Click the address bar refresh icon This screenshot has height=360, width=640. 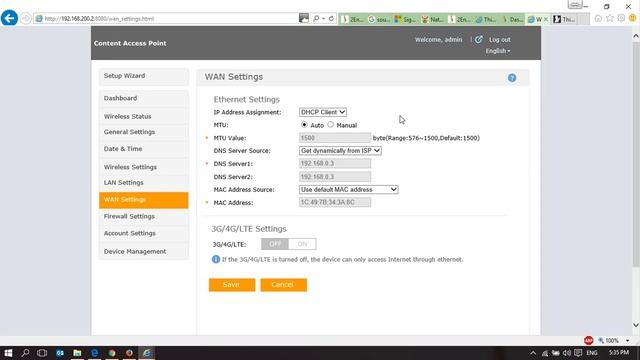tap(331, 19)
